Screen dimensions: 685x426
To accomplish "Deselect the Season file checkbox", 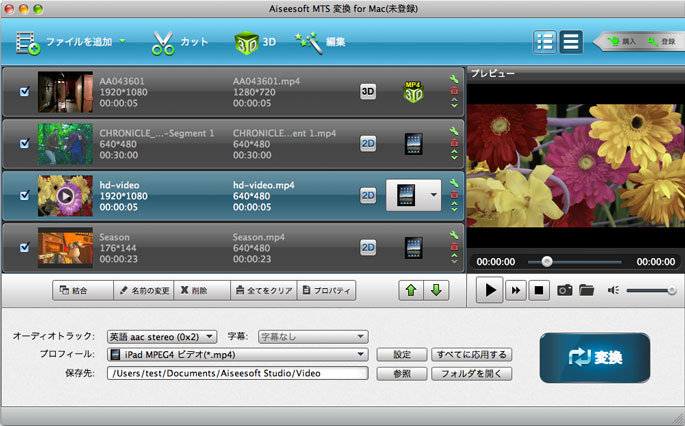I will [x=25, y=247].
